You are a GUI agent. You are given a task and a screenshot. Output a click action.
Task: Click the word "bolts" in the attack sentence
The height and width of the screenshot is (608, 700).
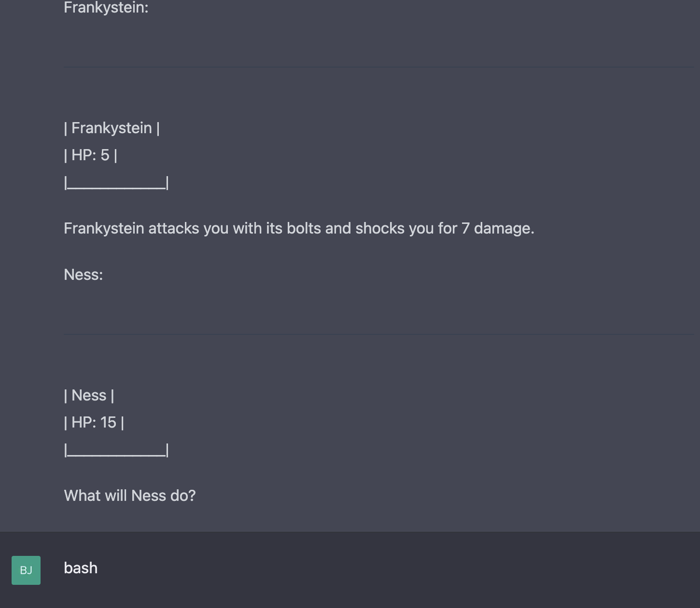304,228
